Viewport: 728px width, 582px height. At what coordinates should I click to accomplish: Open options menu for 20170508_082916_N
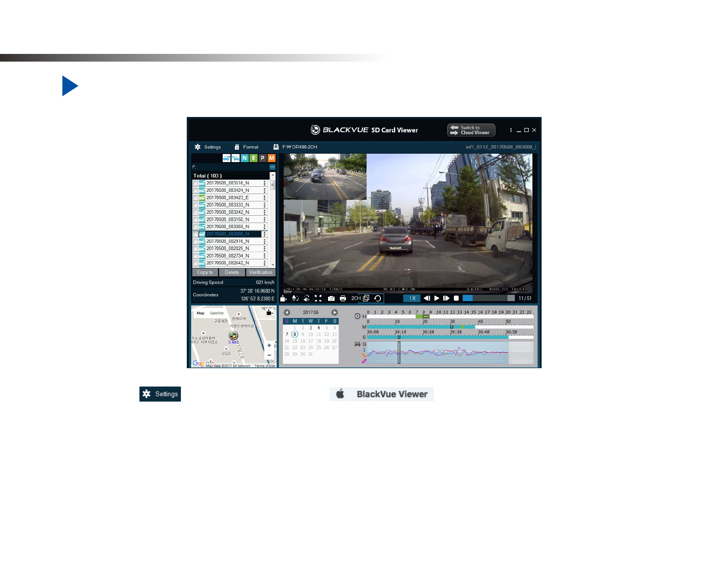pos(264,241)
